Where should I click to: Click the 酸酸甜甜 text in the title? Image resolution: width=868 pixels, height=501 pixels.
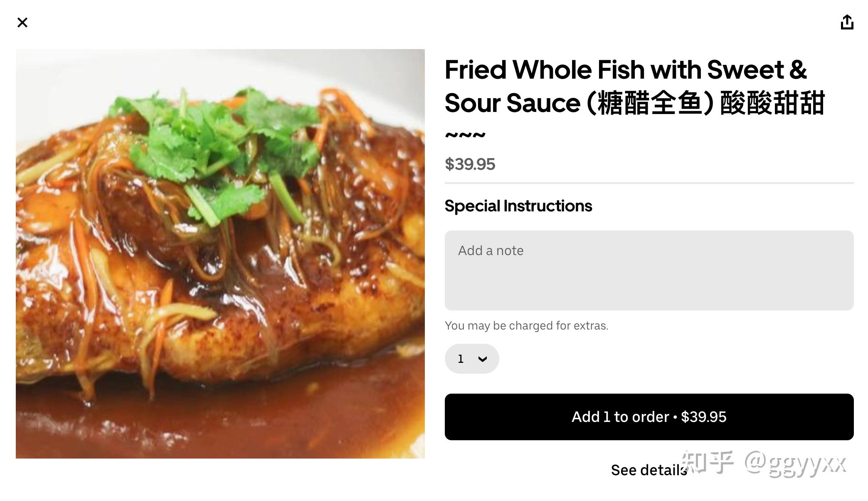click(x=772, y=103)
